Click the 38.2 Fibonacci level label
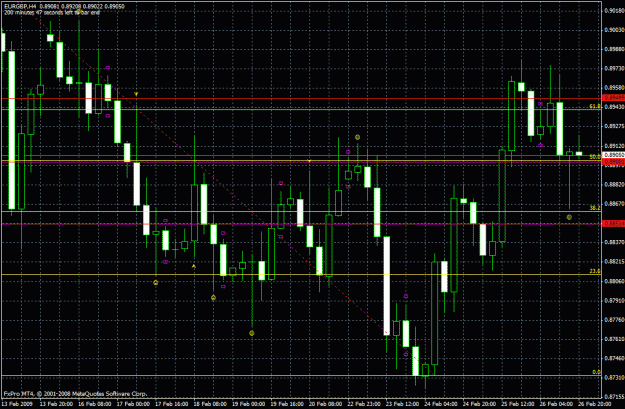Viewport: 625px width, 409px height. tap(595, 208)
